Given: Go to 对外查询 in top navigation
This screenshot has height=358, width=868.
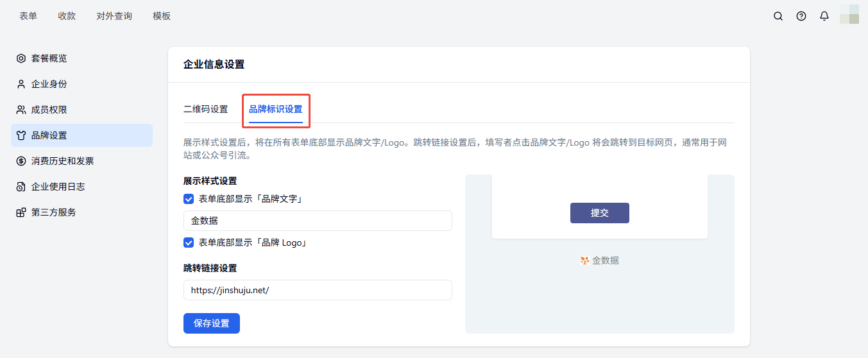Looking at the screenshot, I should point(114,16).
